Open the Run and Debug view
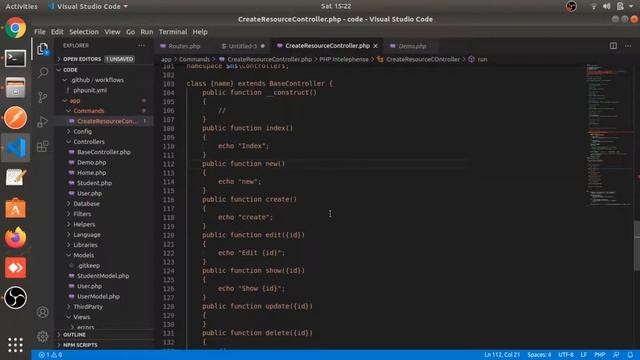640x360 pixels. 43,122
